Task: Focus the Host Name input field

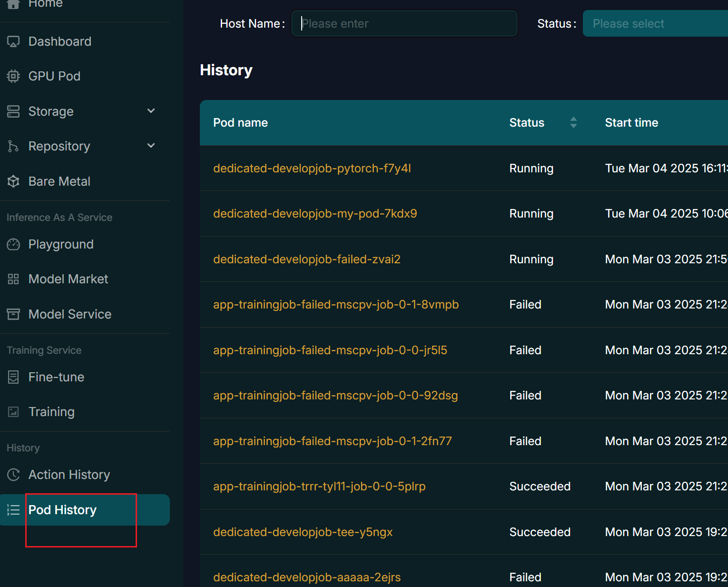Action: coord(404,23)
